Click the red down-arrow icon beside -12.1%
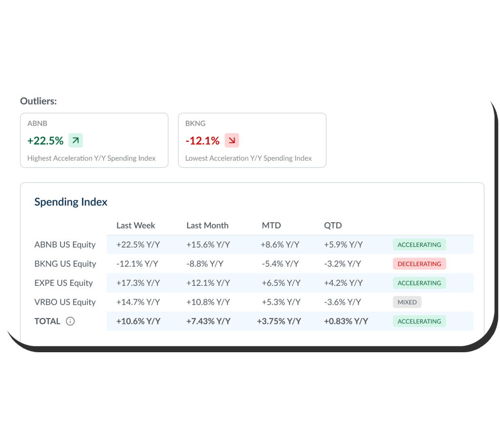Screen dimensions: 500x448 232,140
